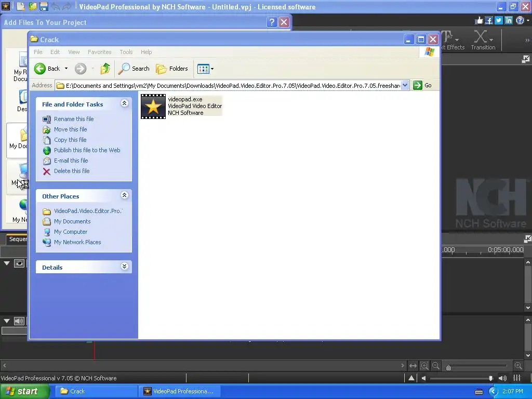The image size is (532, 399).
Task: Click E-mail this file link
Action: click(x=71, y=161)
